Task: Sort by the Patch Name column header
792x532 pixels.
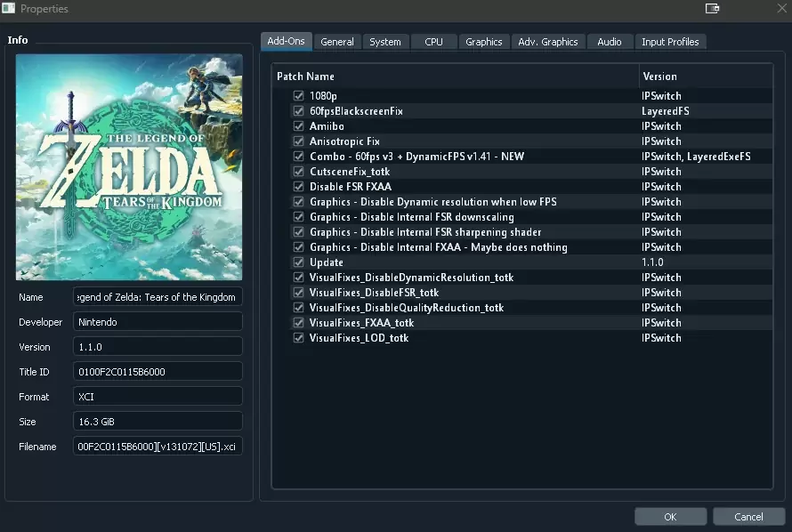Action: click(x=454, y=77)
